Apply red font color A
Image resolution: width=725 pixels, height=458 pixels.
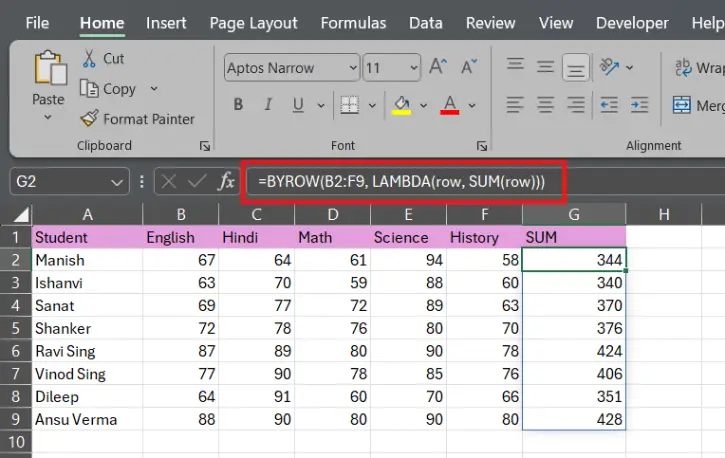(x=450, y=105)
